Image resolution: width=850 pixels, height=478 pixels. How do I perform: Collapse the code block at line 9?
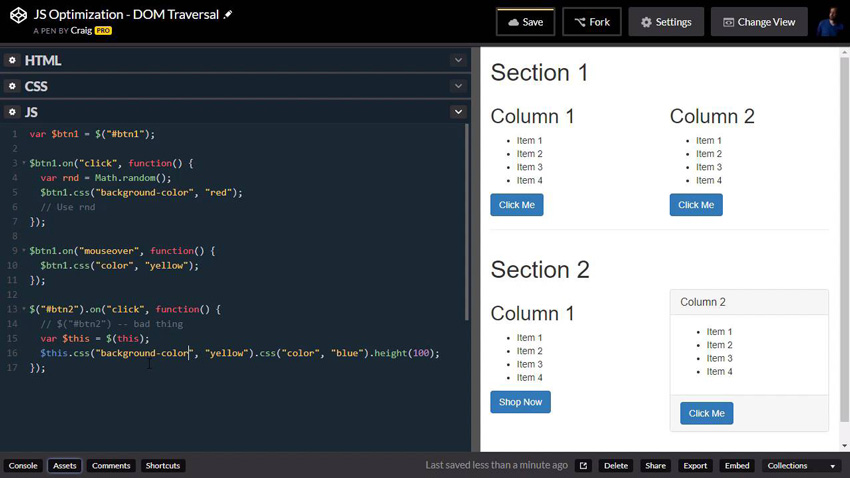point(24,251)
